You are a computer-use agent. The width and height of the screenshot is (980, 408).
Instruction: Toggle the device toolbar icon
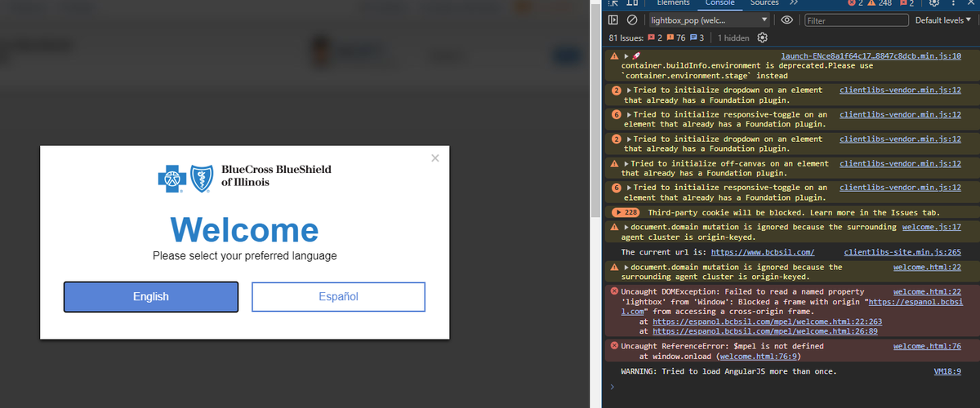click(x=632, y=3)
